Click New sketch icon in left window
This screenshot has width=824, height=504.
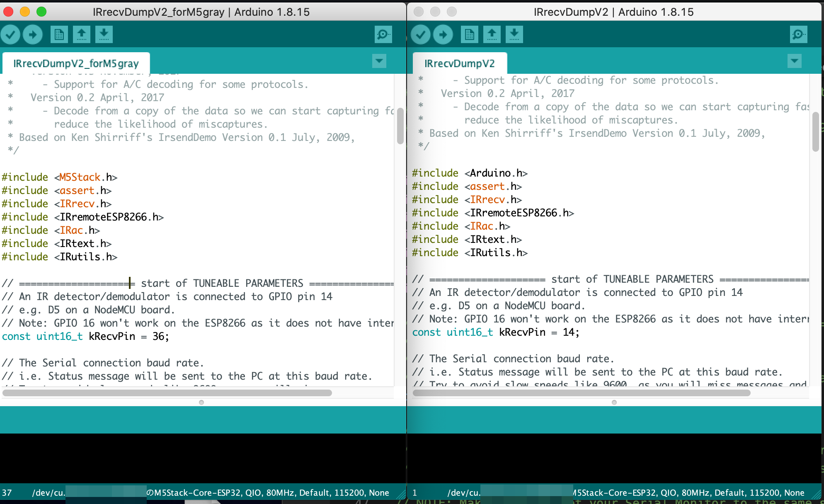(59, 34)
